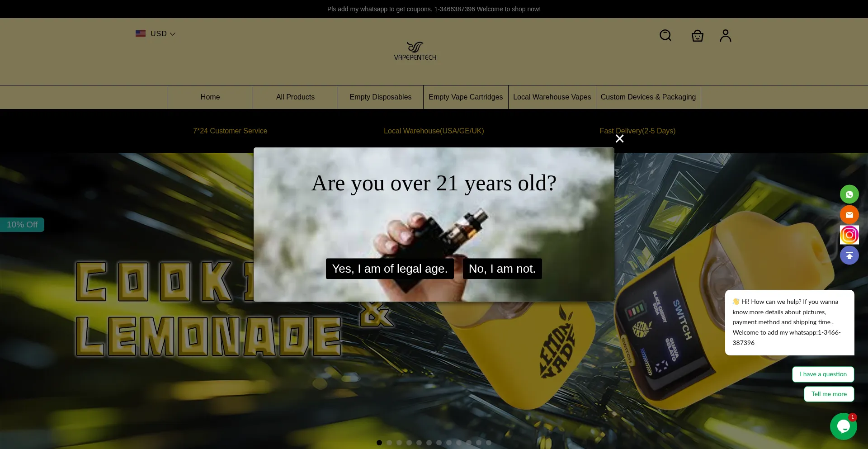
Task: Open the green live chat bubble
Action: pos(843,426)
